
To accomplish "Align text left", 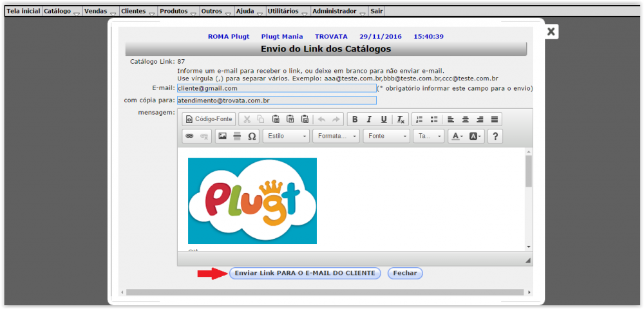I will tap(451, 119).
